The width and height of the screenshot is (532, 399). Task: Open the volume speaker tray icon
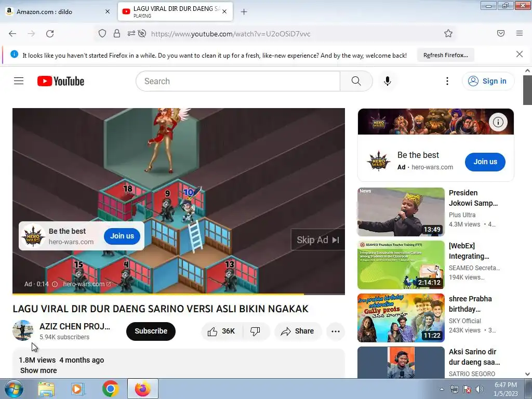click(x=480, y=389)
